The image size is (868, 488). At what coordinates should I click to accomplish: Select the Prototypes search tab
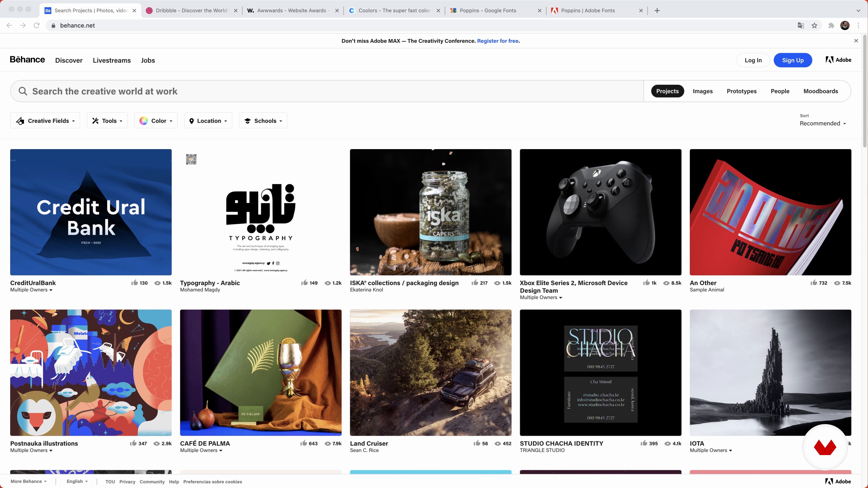click(x=742, y=91)
